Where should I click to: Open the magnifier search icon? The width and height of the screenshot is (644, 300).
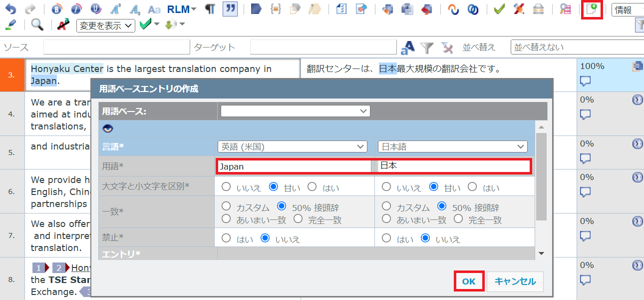coord(37,24)
